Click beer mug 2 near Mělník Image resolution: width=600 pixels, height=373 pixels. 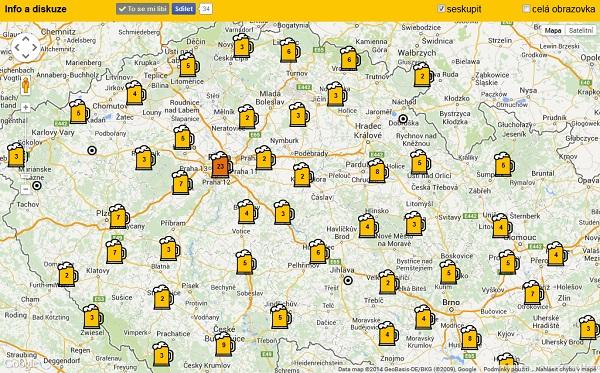click(248, 117)
